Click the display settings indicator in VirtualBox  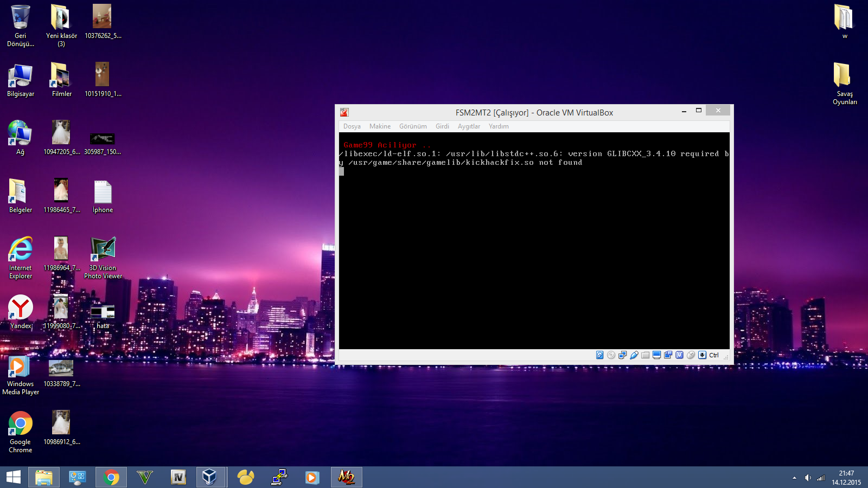coord(656,355)
